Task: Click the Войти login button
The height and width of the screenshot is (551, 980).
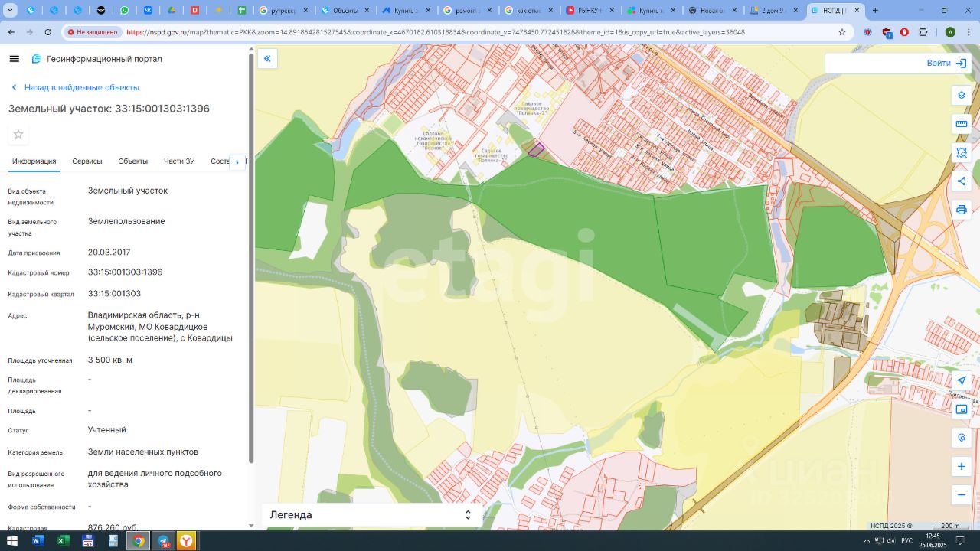Action: [x=946, y=64]
